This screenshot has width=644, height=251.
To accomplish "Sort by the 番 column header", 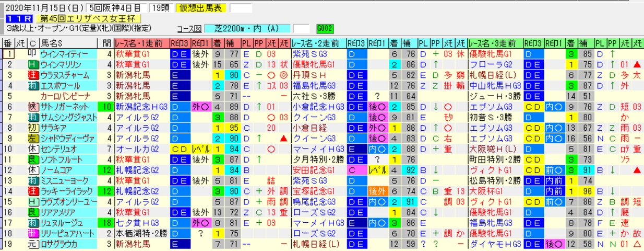I will pyautogui.click(x=8, y=43).
